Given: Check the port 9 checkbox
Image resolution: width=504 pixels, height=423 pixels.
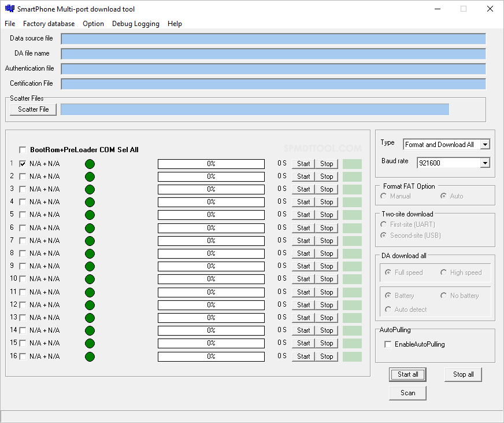Looking at the screenshot, I should [23, 266].
